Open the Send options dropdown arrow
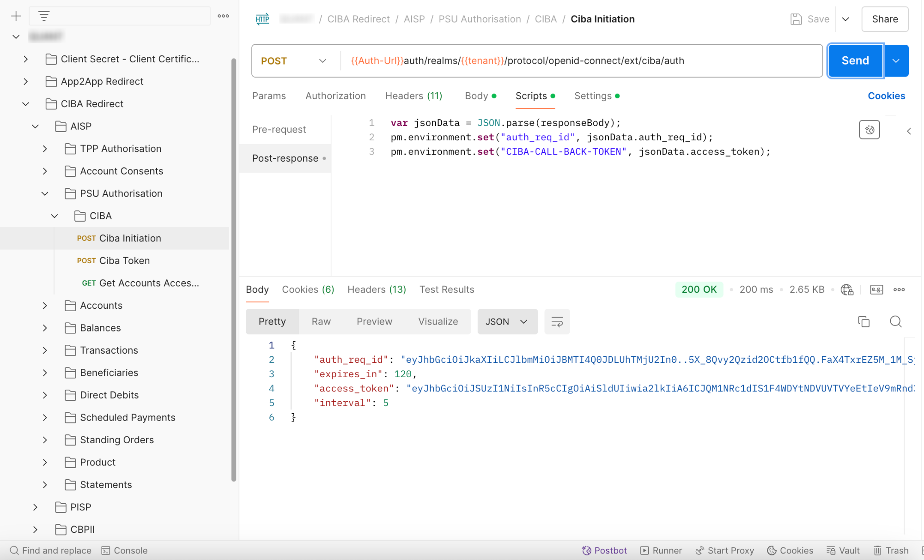Screen dimensions: 924x560 896,61
